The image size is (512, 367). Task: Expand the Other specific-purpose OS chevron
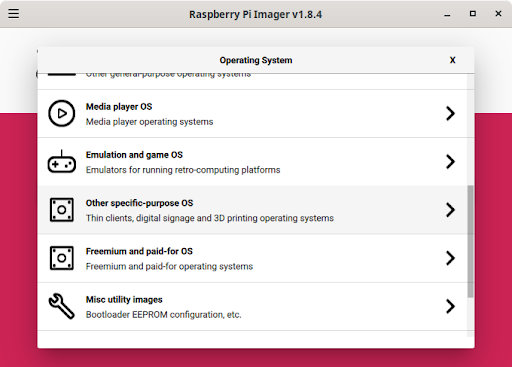(450, 210)
